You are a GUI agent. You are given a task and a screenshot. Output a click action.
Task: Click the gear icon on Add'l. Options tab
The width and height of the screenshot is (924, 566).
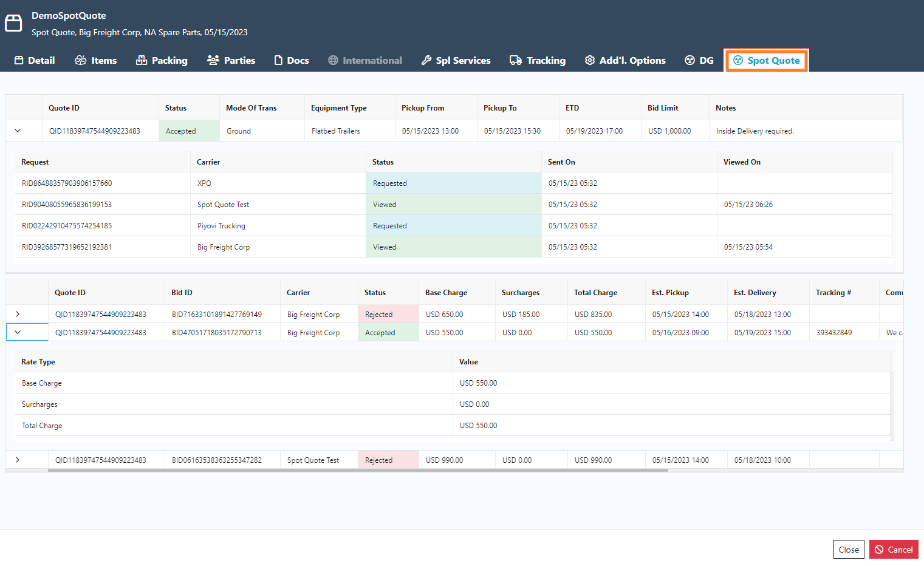590,60
